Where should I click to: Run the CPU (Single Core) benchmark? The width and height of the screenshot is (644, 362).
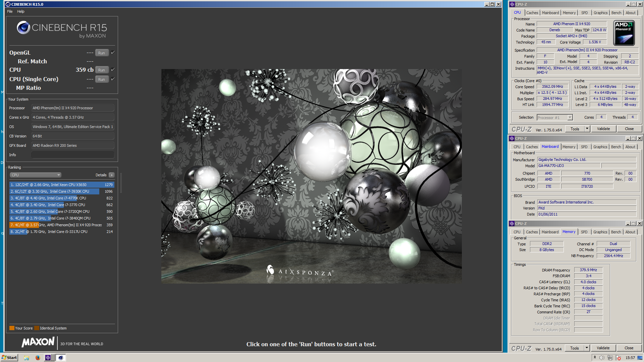tap(102, 79)
